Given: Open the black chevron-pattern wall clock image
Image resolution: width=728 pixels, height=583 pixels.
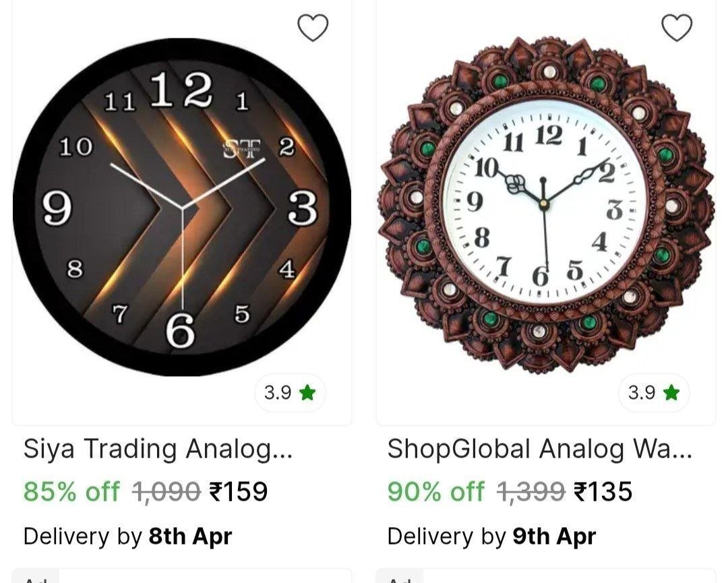Looking at the screenshot, I should point(182,207).
